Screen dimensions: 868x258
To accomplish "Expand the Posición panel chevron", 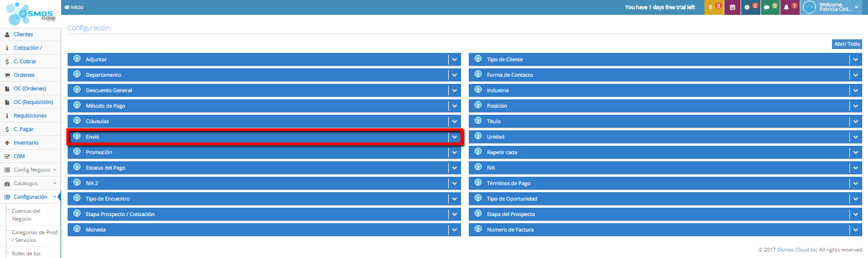I will pyautogui.click(x=856, y=106).
